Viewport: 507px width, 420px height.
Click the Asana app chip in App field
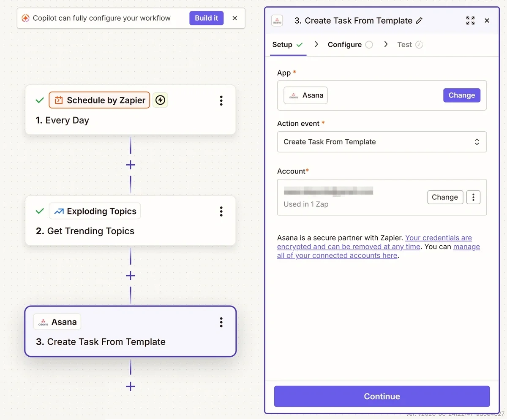point(305,95)
